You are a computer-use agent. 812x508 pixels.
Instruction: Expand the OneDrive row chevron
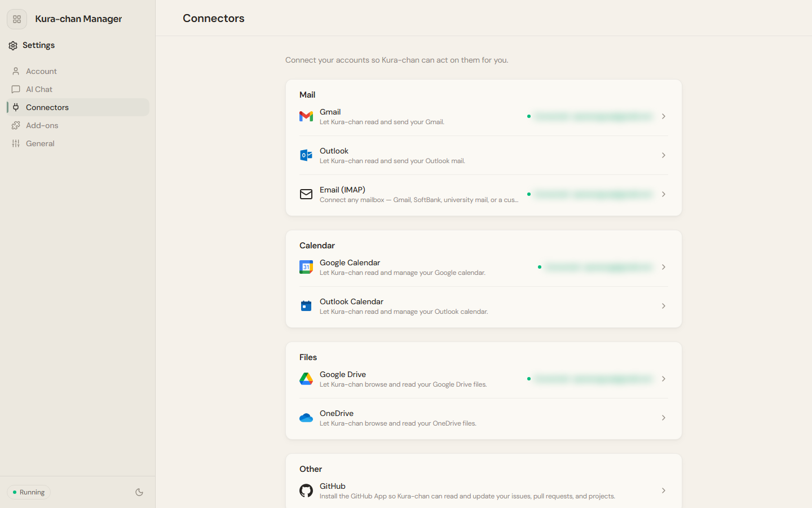click(664, 418)
